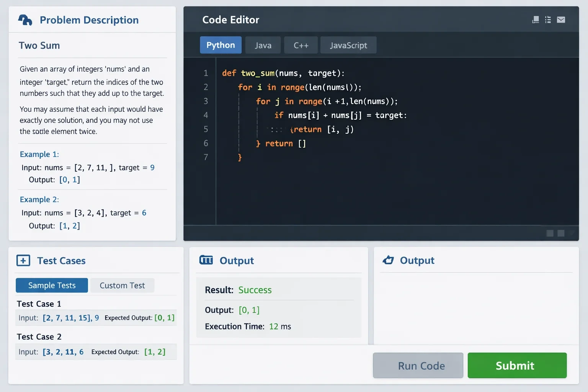
Task: Click the 'Test Case 1' label
Action: (39, 304)
